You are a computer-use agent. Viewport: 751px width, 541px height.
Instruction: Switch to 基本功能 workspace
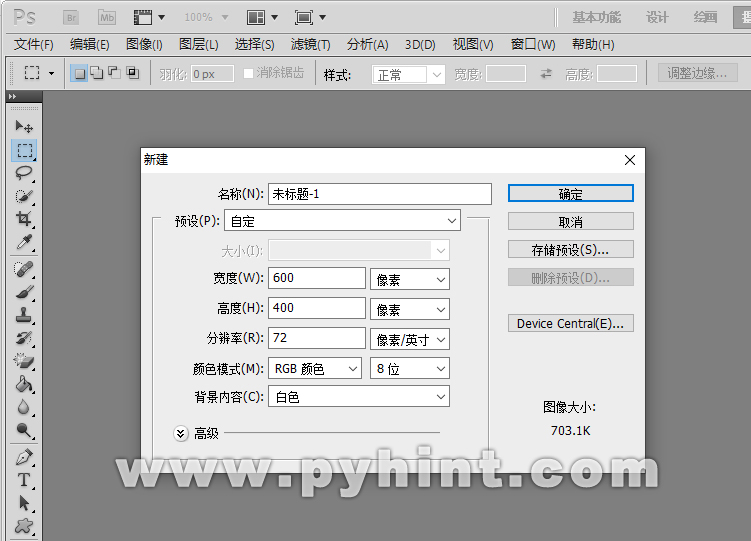(597, 18)
